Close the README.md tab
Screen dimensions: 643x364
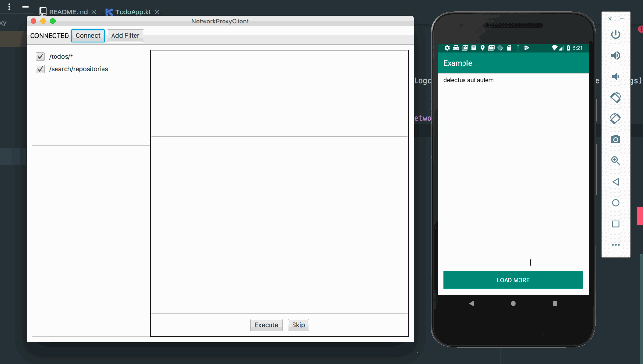coord(94,12)
